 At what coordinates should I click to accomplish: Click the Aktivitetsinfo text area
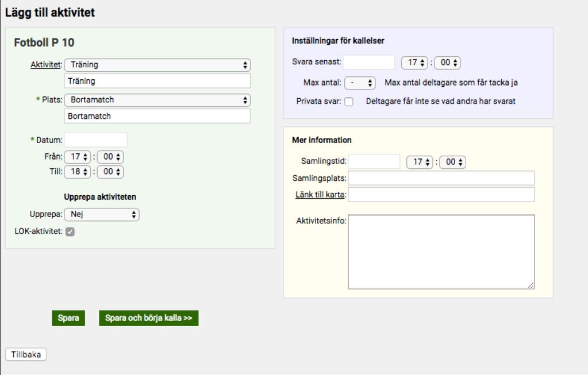pos(441,252)
